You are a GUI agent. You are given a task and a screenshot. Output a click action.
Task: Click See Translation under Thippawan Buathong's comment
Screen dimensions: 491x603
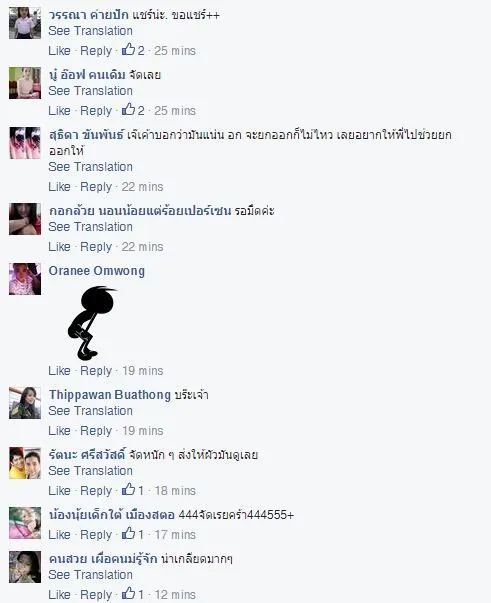click(90, 411)
